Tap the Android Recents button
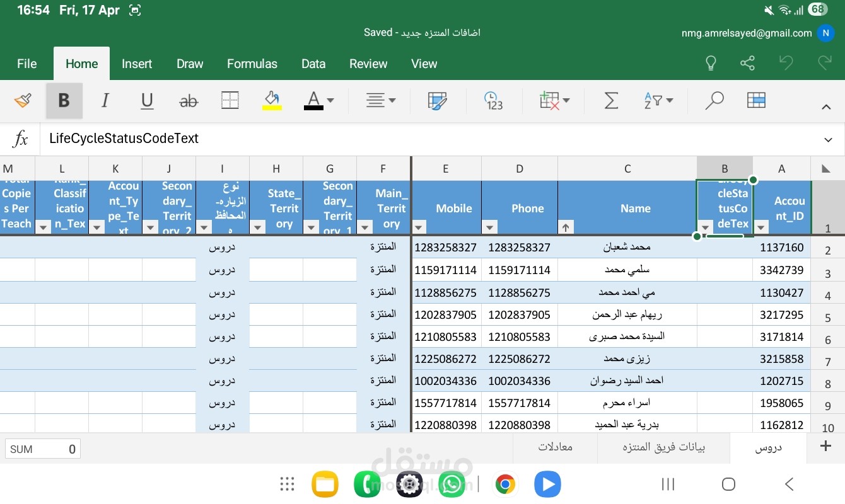 [x=668, y=484]
